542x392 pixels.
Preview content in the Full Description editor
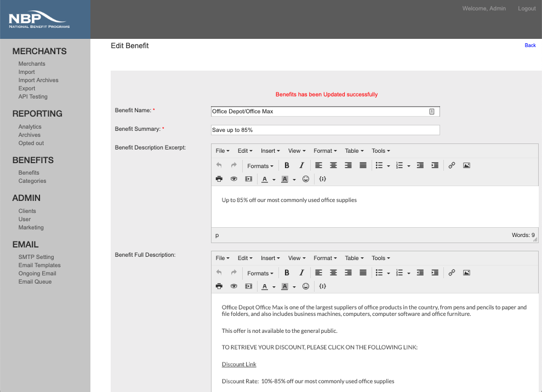tap(234, 286)
